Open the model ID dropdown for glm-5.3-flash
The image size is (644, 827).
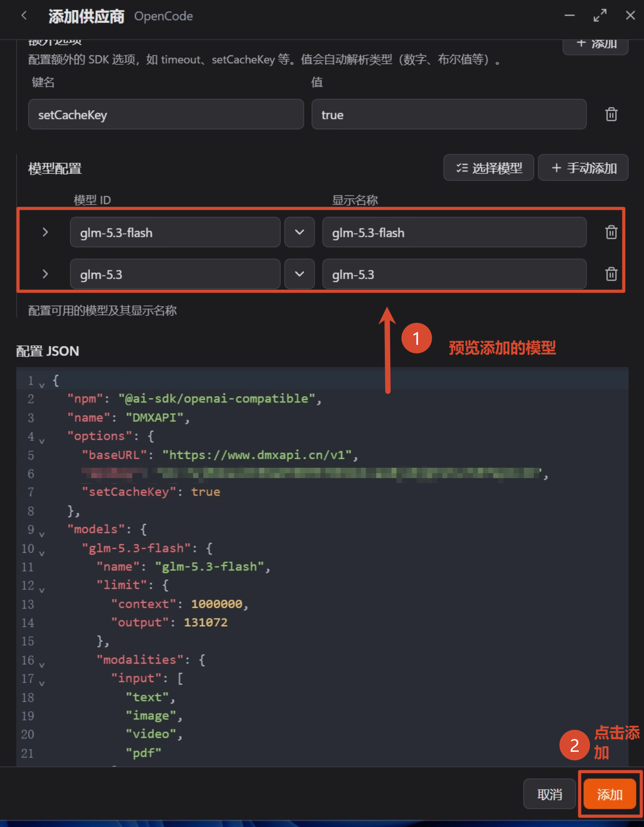pyautogui.click(x=299, y=232)
